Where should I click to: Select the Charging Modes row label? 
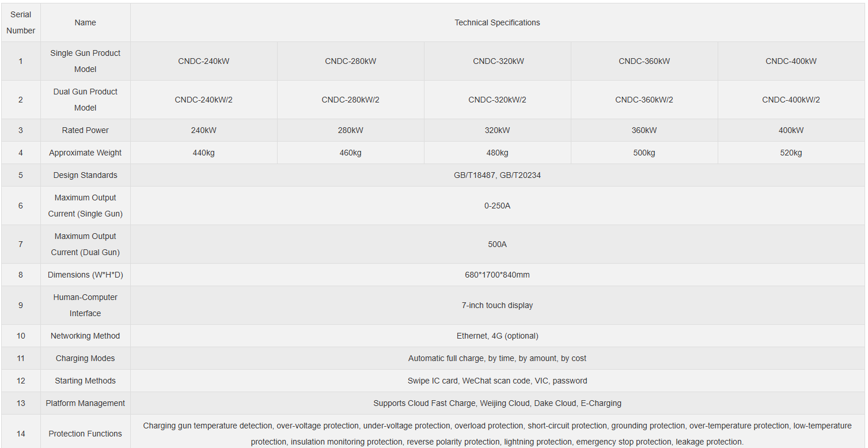click(85, 358)
